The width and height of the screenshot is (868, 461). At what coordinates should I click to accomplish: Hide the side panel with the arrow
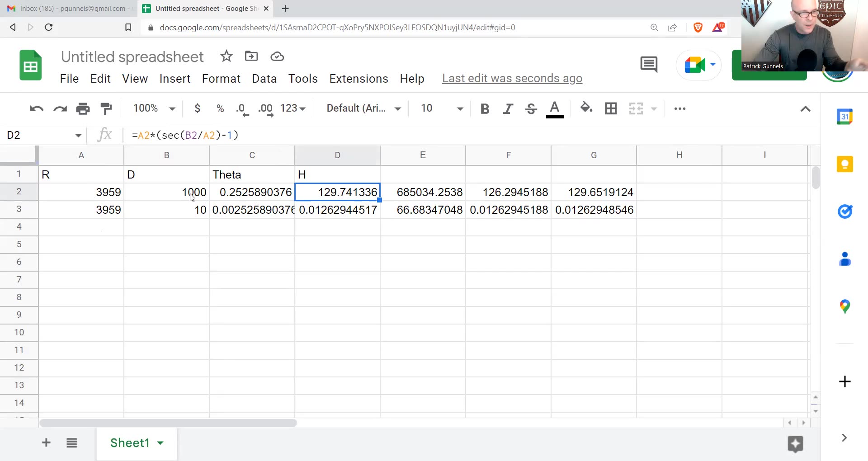point(844,437)
